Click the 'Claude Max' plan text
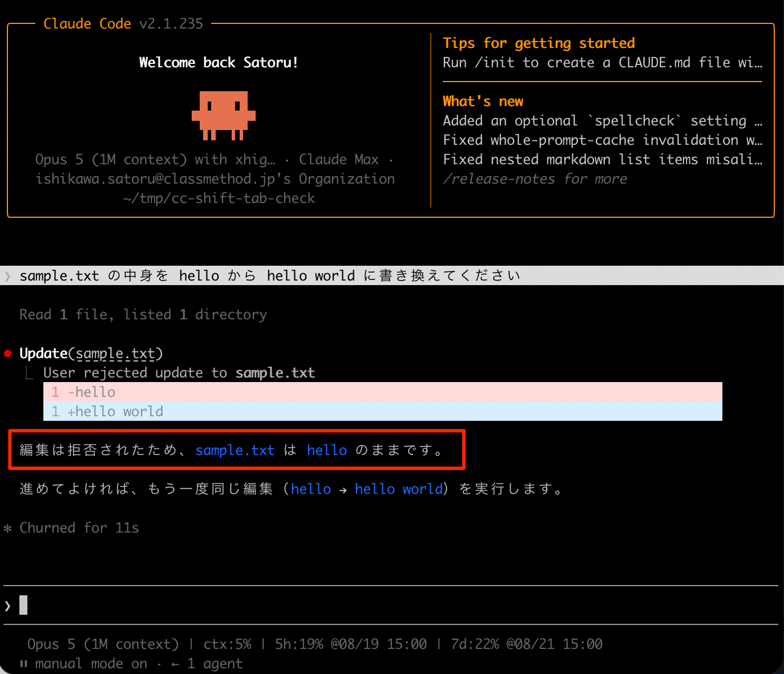 [x=339, y=160]
